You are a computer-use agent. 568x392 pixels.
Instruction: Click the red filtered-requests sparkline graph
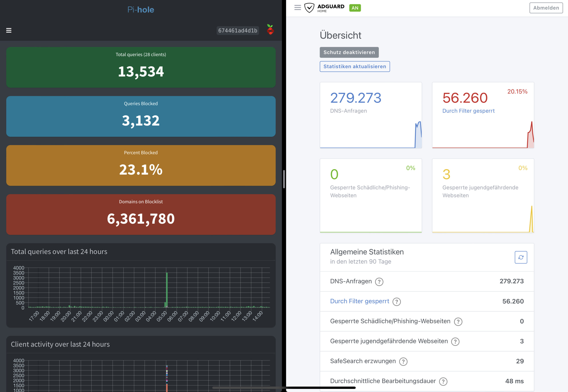point(483,135)
